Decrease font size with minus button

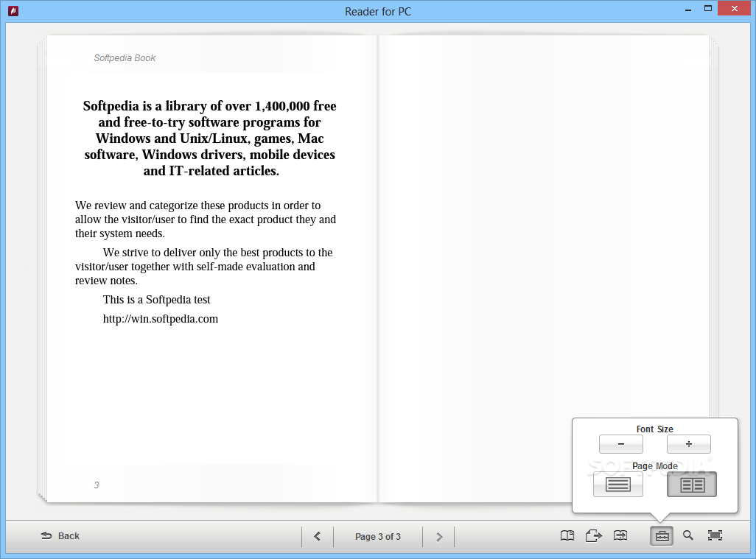click(621, 444)
